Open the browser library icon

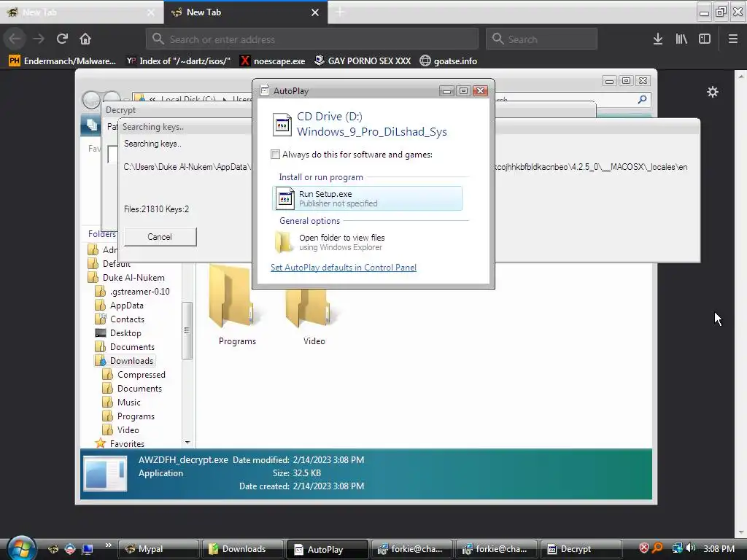click(681, 39)
